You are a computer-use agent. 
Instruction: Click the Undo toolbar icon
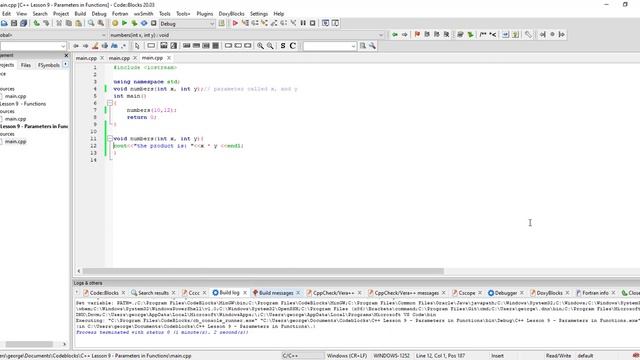(37, 23)
